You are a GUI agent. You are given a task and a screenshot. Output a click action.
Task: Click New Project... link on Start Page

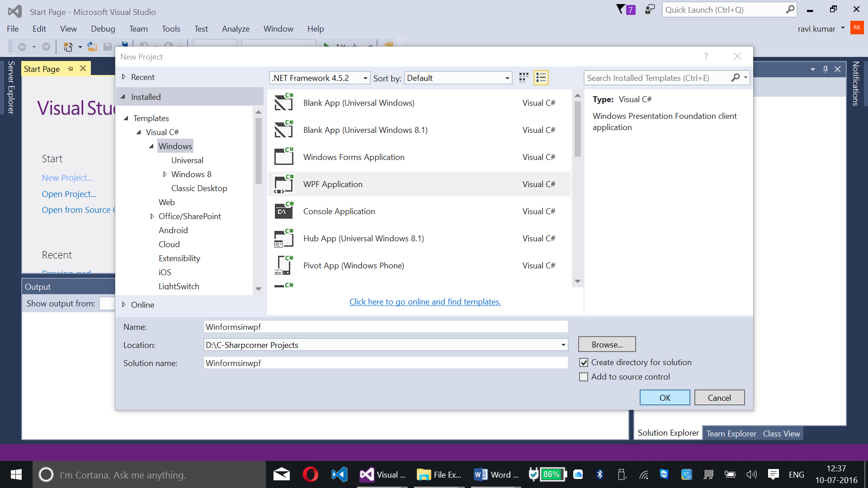[x=67, y=178]
